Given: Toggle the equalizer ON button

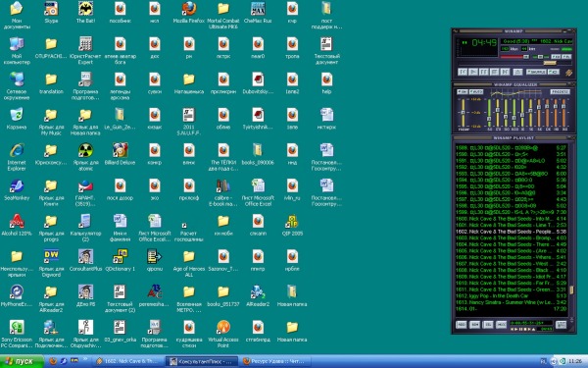Looking at the screenshot, I should click(x=462, y=91).
